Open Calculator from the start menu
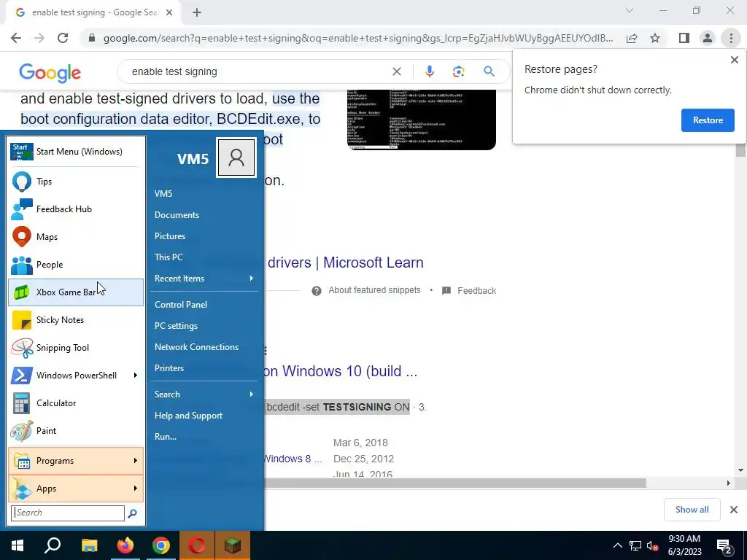Viewport: 747px width, 560px height. point(76,402)
